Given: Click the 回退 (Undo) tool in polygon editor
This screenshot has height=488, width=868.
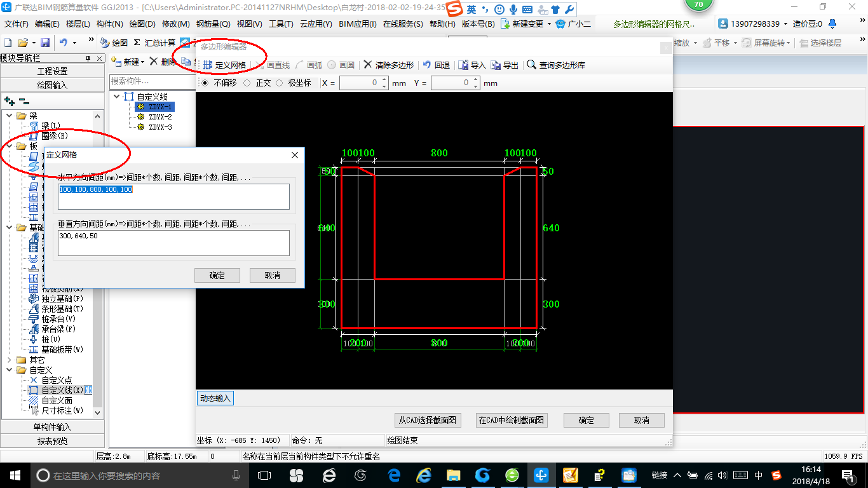Looking at the screenshot, I should click(437, 65).
